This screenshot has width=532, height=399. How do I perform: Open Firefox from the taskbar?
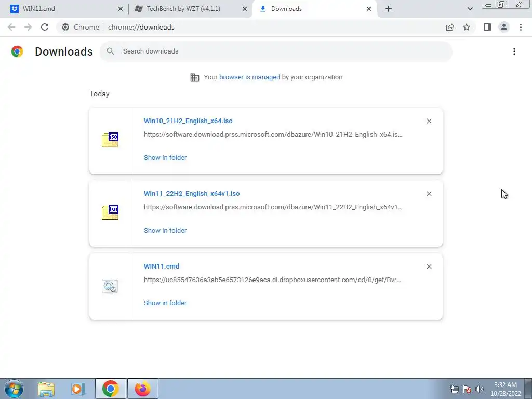143,389
